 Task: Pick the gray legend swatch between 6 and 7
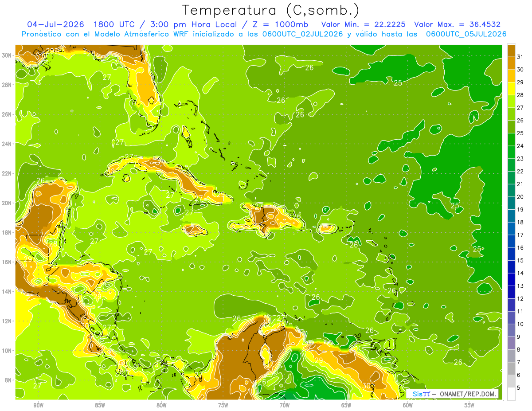pos(511,369)
